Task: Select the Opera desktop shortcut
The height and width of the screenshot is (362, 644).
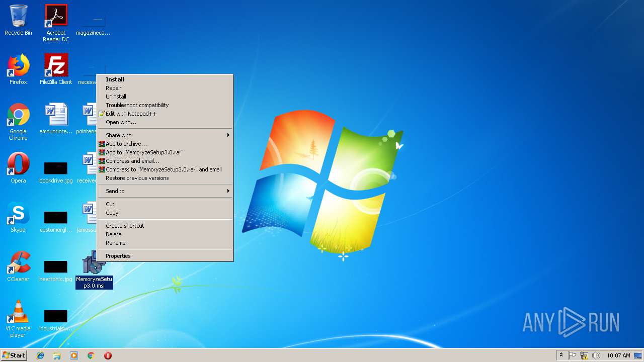Action: (18, 168)
